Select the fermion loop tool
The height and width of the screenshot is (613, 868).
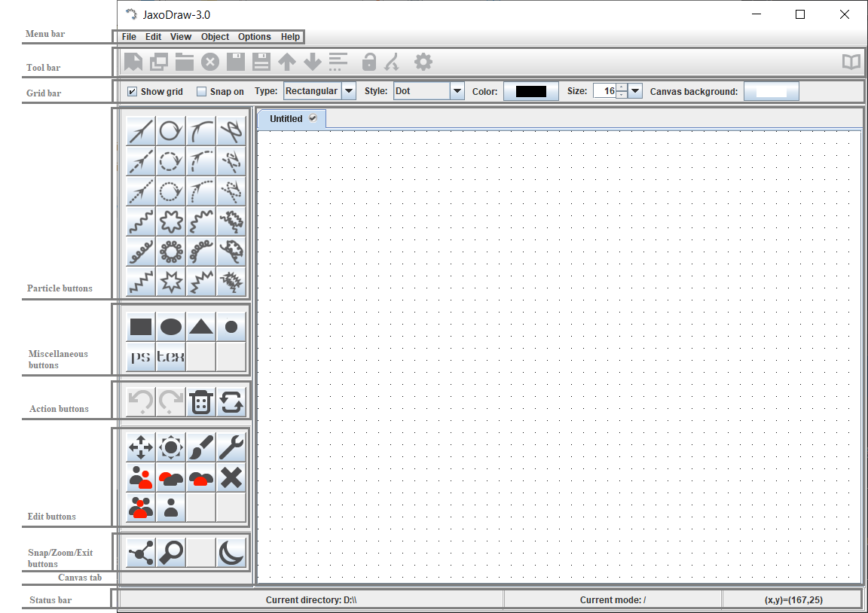[170, 131]
